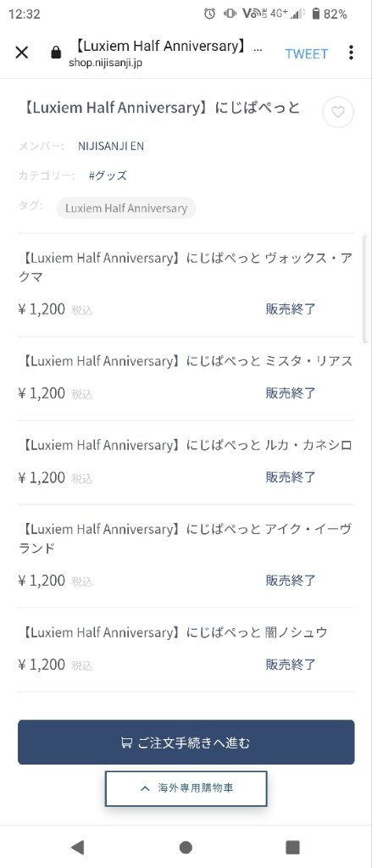Image resolution: width=372 pixels, height=868 pixels.
Task: Tap the Android recent apps square
Action: [292, 847]
